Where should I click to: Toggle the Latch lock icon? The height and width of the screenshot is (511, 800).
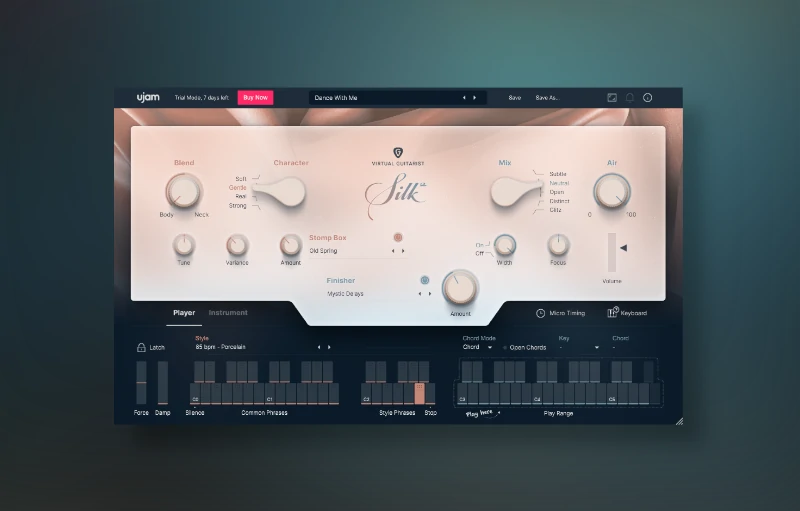point(141,347)
